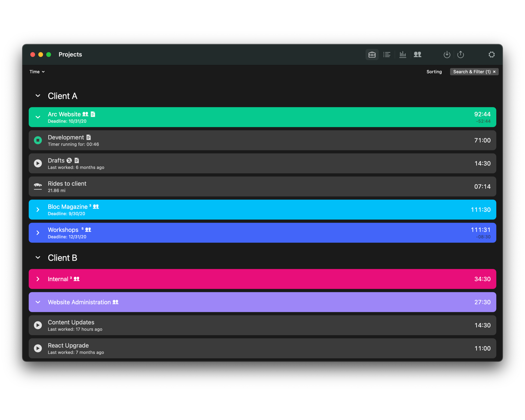Viewport: 525px width, 420px height.
Task: Switch to the time entries list icon
Action: point(387,55)
